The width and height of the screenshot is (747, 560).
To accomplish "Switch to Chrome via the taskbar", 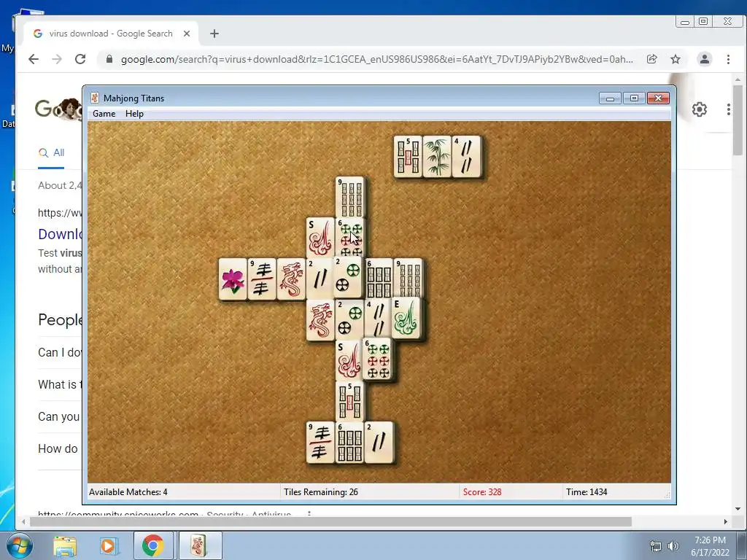I will point(152,545).
